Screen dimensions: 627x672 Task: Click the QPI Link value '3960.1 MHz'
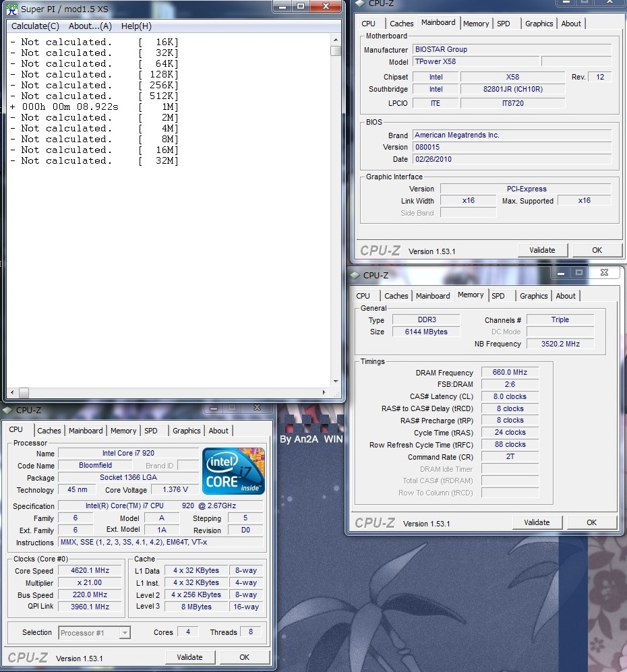click(90, 607)
